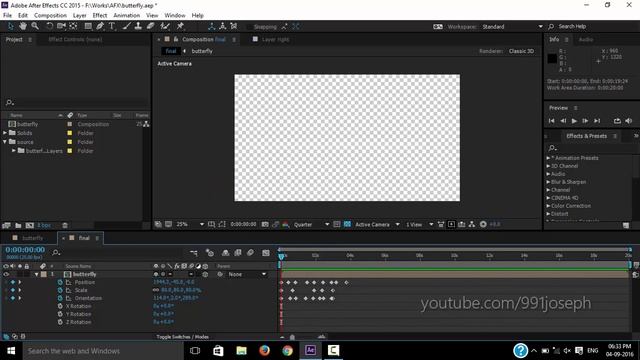Image resolution: width=640 pixels, height=360 pixels.
Task: Click the butterfly layer label color swatch
Action: 44,275
